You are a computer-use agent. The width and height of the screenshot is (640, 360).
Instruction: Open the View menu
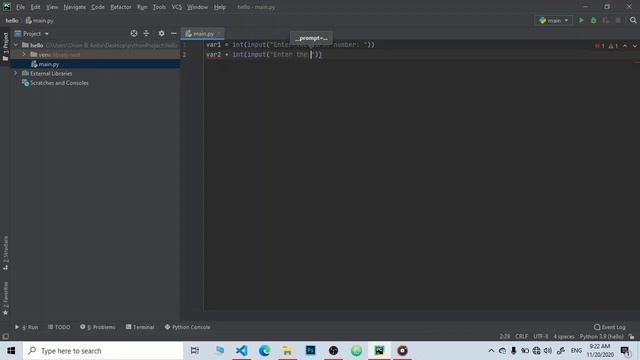point(52,7)
